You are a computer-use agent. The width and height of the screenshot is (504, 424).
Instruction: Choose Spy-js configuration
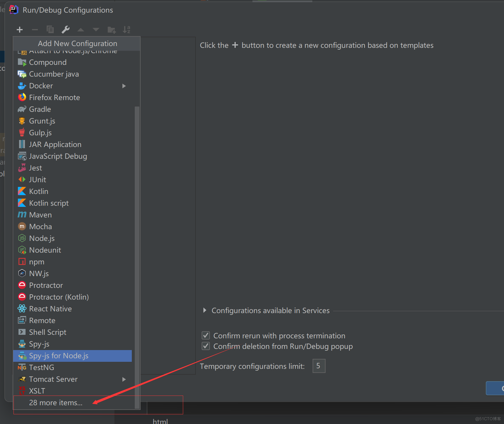tap(73, 344)
